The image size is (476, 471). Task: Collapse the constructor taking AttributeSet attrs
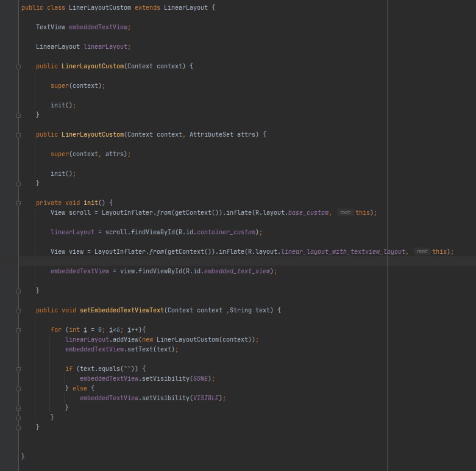click(x=18, y=135)
